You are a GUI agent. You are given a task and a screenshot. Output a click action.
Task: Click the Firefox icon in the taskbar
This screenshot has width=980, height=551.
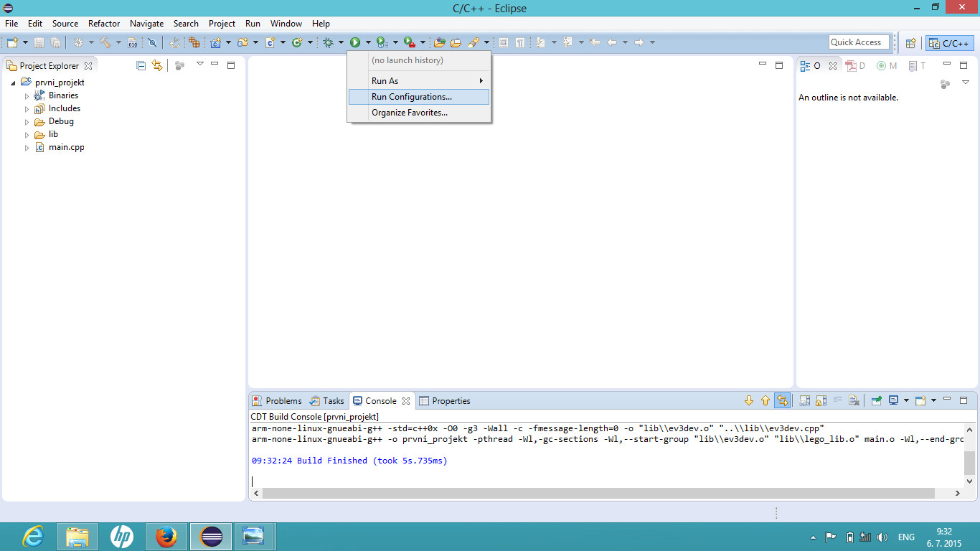point(166,536)
